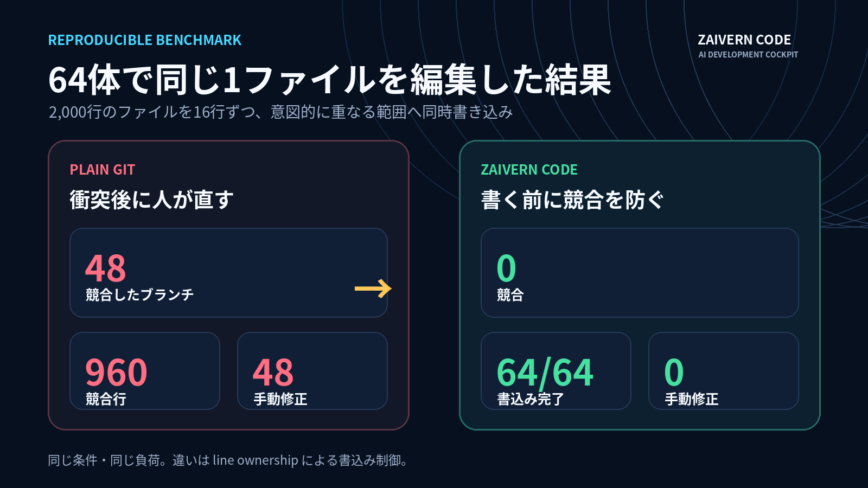The image size is (868, 488).
Task: Select the green 0 競合 card
Action: [640, 273]
